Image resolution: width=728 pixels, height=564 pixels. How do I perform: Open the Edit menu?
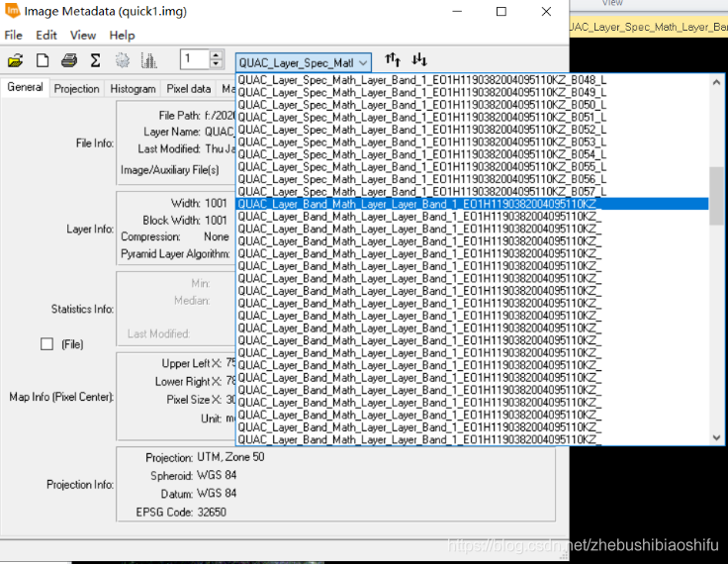tap(46, 36)
